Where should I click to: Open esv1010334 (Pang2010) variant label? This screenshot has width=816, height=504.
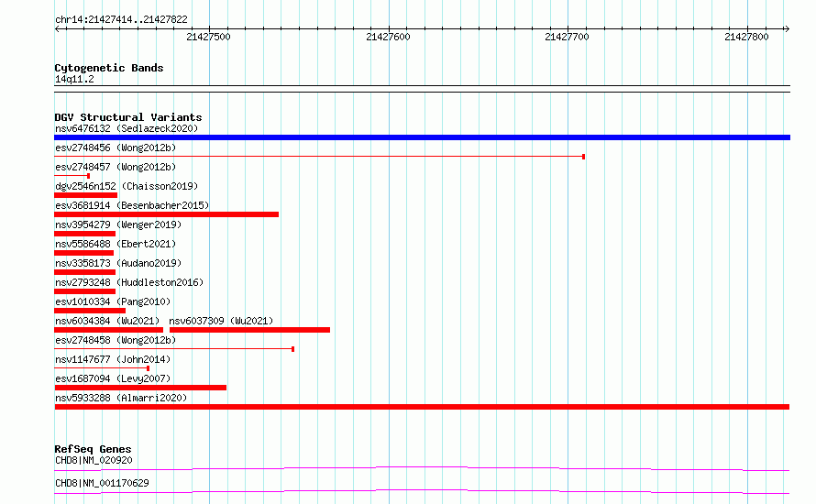tap(113, 301)
